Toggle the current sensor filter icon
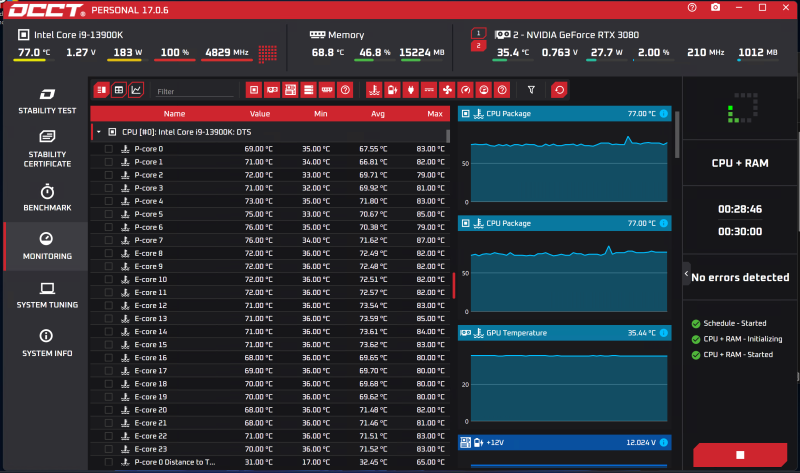The width and height of the screenshot is (800, 473). pyautogui.click(x=429, y=90)
